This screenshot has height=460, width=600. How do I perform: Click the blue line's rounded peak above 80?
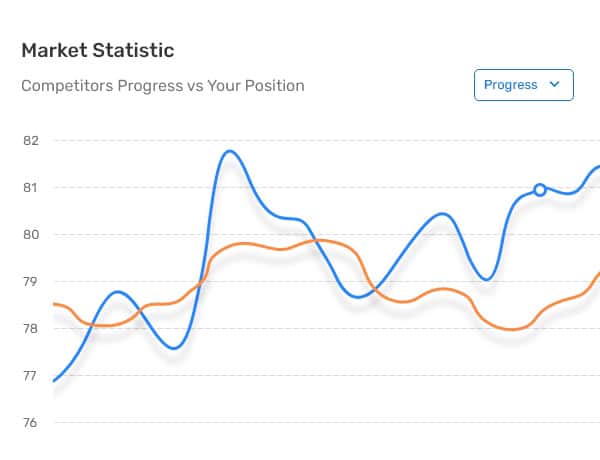[x=442, y=214]
